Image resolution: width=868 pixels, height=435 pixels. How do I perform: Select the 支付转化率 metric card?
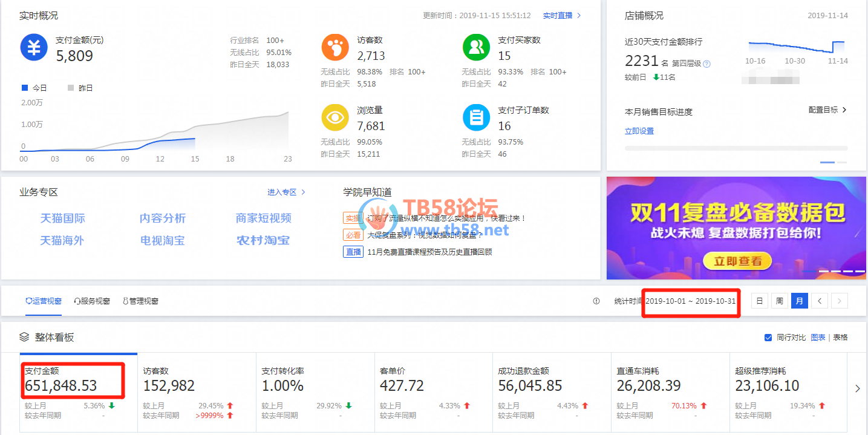[316, 393]
